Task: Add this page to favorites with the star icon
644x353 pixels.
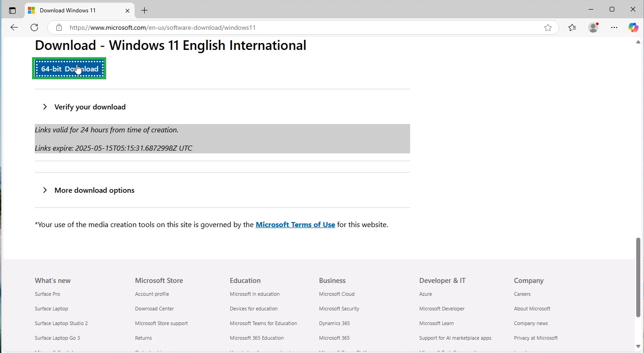Action: 548,27
